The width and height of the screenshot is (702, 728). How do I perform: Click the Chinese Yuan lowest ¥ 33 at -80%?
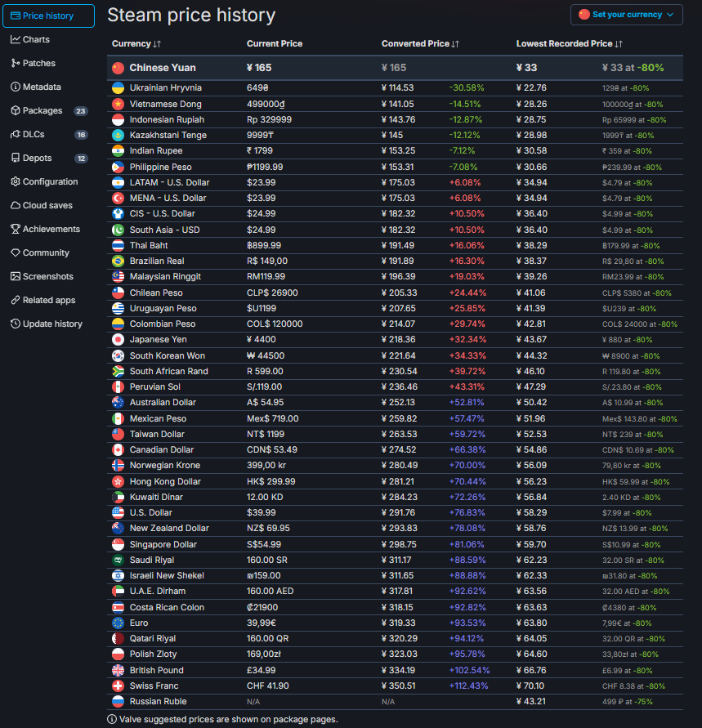click(x=633, y=68)
